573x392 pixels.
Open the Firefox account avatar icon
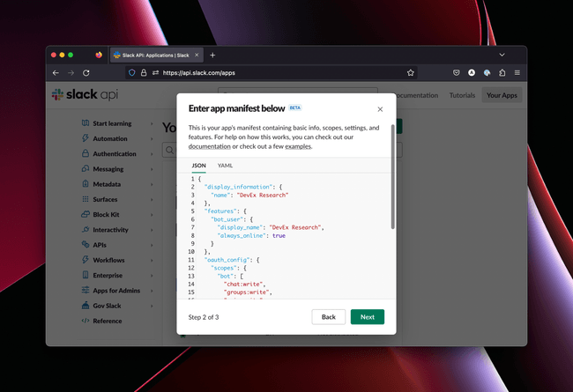pos(472,73)
